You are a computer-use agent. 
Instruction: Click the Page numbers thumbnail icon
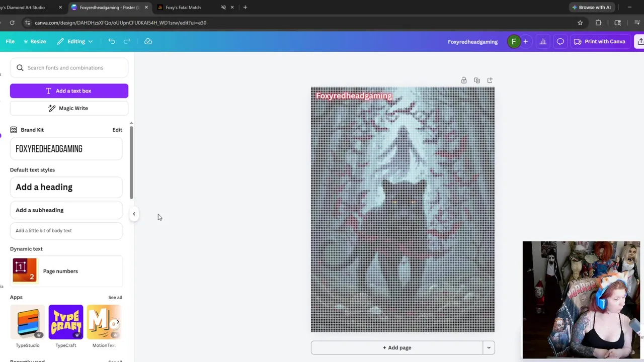25,270
